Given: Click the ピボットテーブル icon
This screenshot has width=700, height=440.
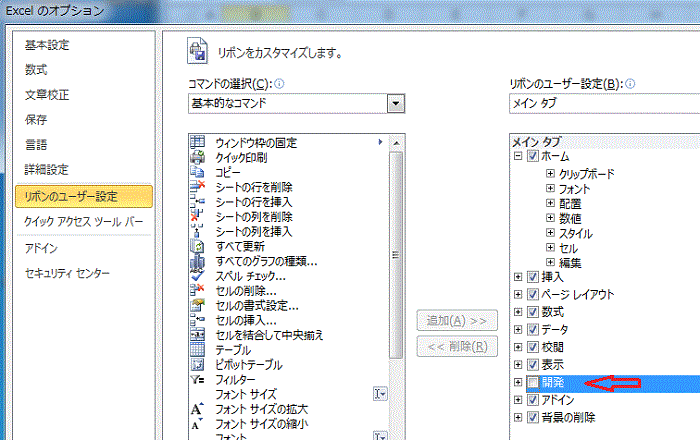Looking at the screenshot, I should (197, 365).
